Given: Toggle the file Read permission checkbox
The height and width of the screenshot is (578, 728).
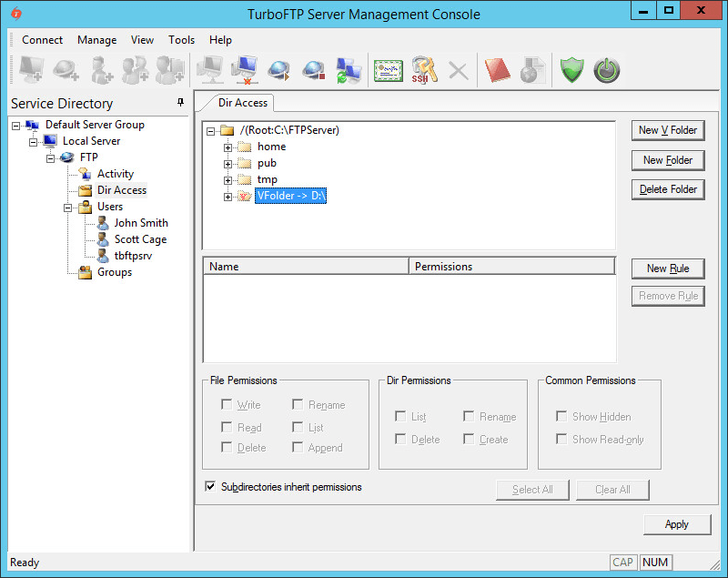Looking at the screenshot, I should 227,427.
